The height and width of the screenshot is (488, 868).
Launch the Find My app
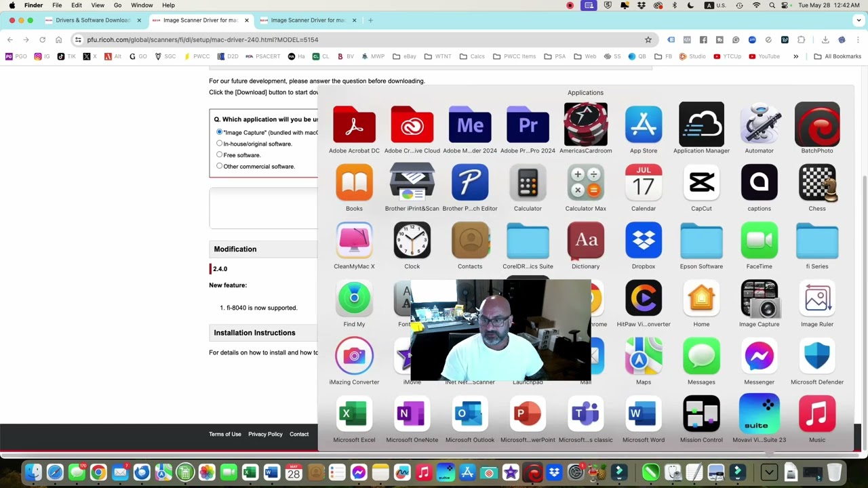[354, 298]
